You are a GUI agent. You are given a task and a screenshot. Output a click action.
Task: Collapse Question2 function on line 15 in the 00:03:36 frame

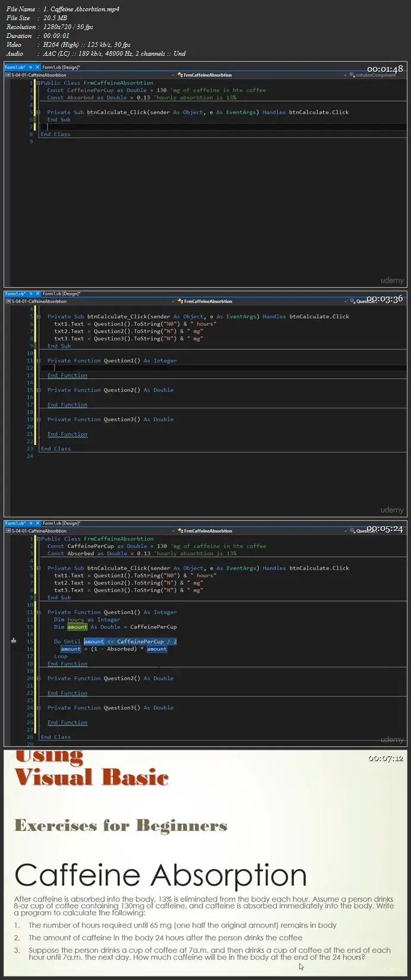pos(38,390)
